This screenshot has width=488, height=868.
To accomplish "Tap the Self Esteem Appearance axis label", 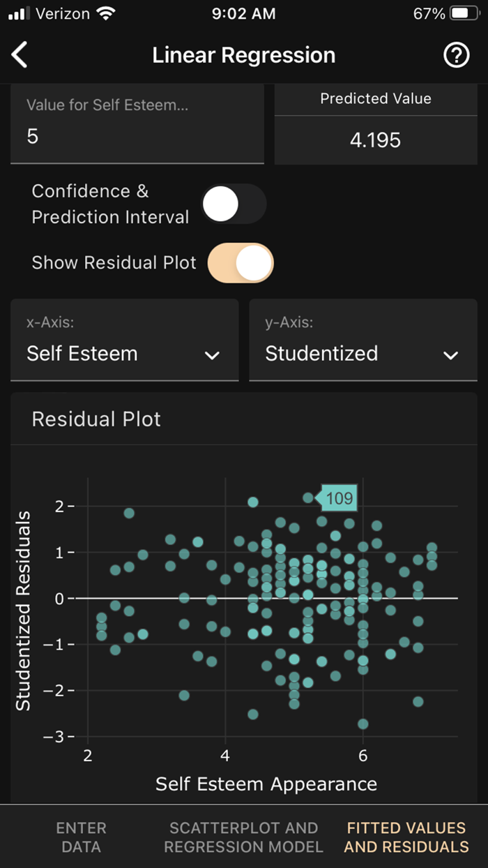I will pos(266,784).
